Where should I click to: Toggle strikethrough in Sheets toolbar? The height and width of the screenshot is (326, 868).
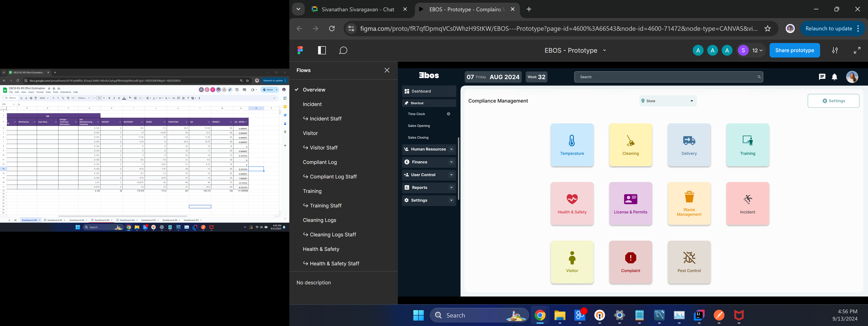tap(119, 98)
